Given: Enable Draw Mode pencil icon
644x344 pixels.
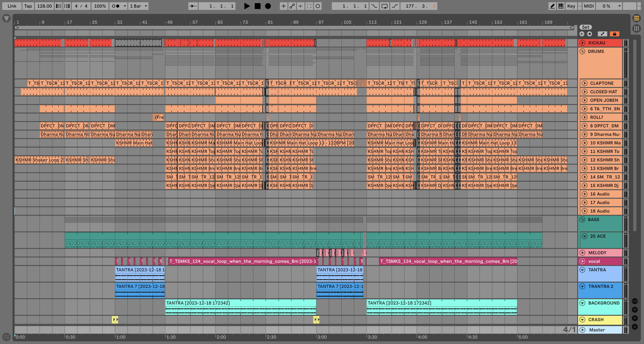Looking at the screenshot, I should pos(552,6).
